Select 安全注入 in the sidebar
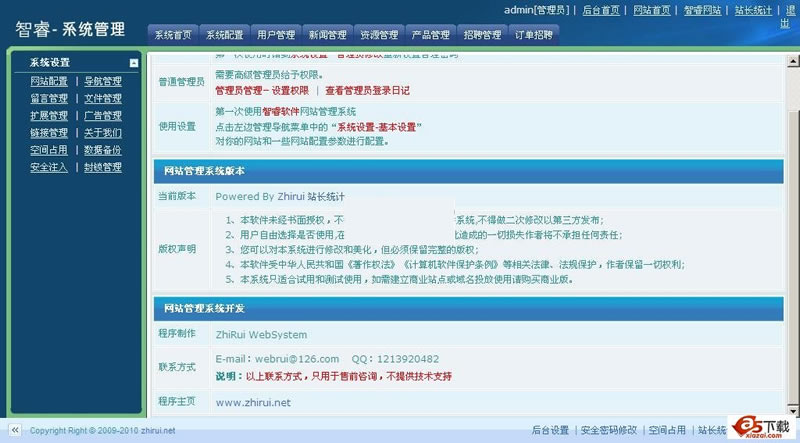 (x=49, y=167)
